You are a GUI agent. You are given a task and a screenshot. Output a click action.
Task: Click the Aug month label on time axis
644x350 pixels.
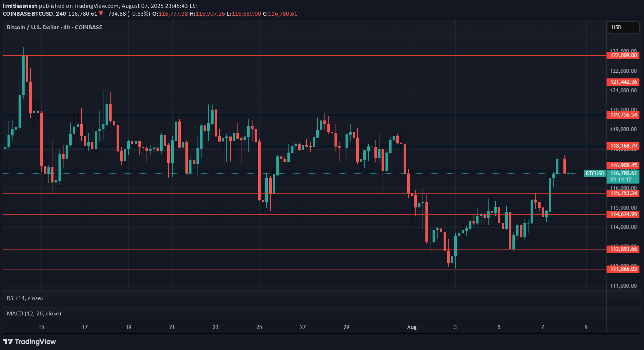(412, 327)
